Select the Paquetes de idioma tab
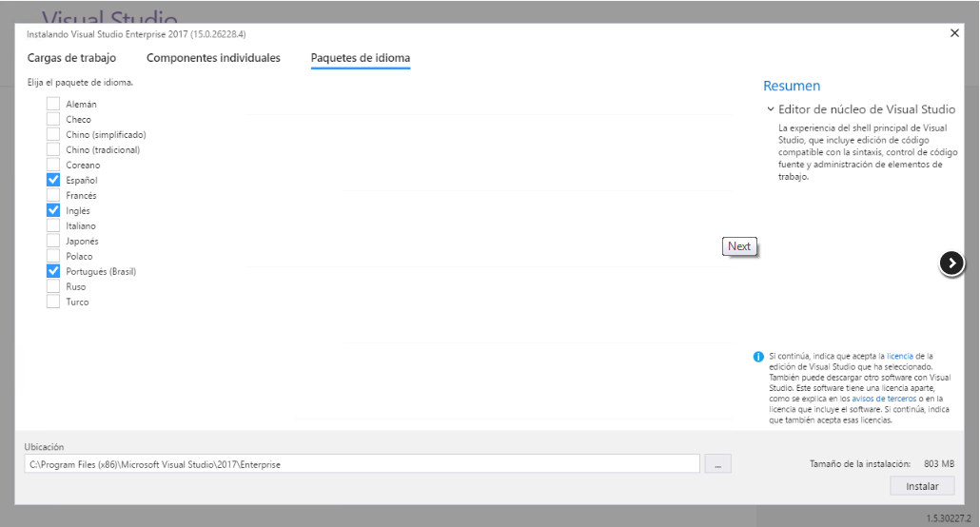 pyautogui.click(x=360, y=58)
